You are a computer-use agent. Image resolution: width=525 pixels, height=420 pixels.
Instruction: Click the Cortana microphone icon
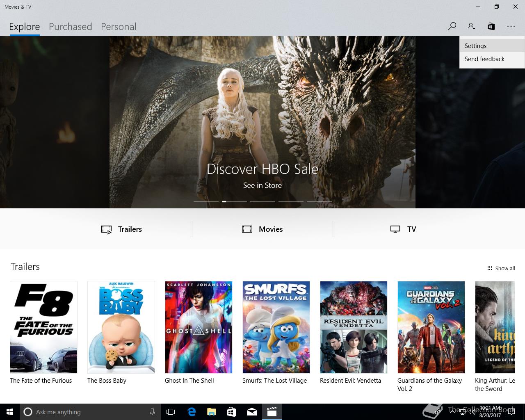click(x=152, y=412)
